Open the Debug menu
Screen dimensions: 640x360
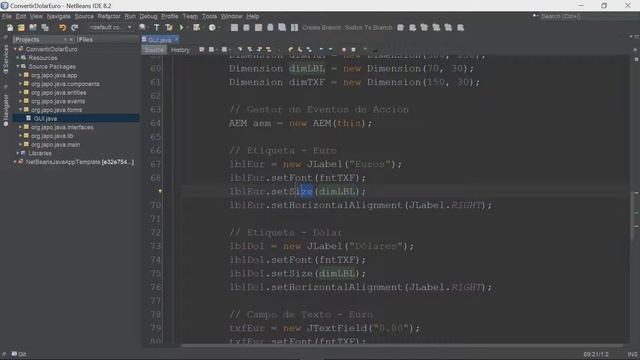pyautogui.click(x=148, y=16)
